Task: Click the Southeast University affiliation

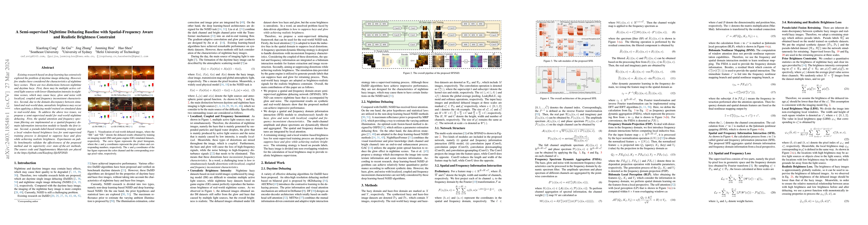Action: [x=44, y=52]
